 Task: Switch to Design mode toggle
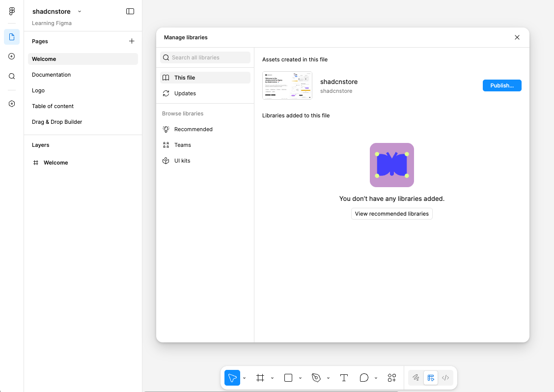coord(431,378)
